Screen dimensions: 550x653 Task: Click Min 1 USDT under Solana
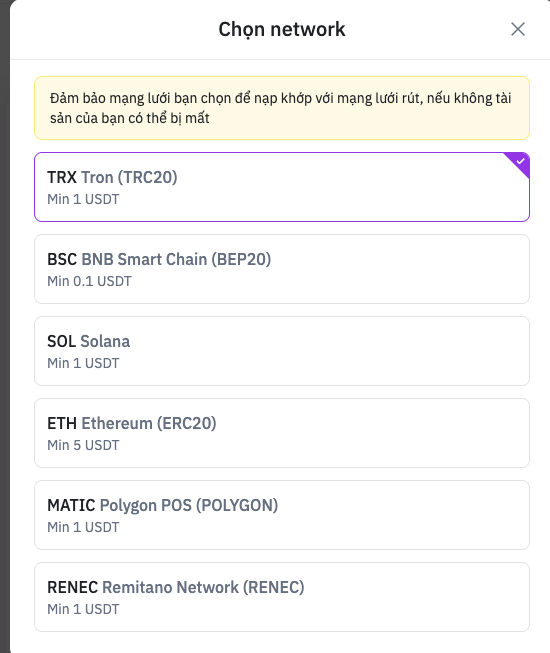(83, 364)
